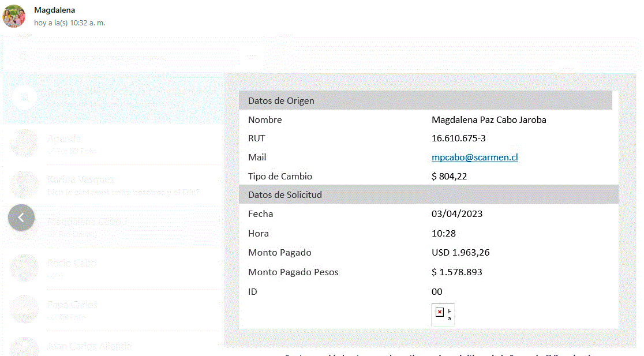Click the Monto Pagado value USD 1.963,26
The height and width of the screenshot is (356, 644).
[460, 252]
